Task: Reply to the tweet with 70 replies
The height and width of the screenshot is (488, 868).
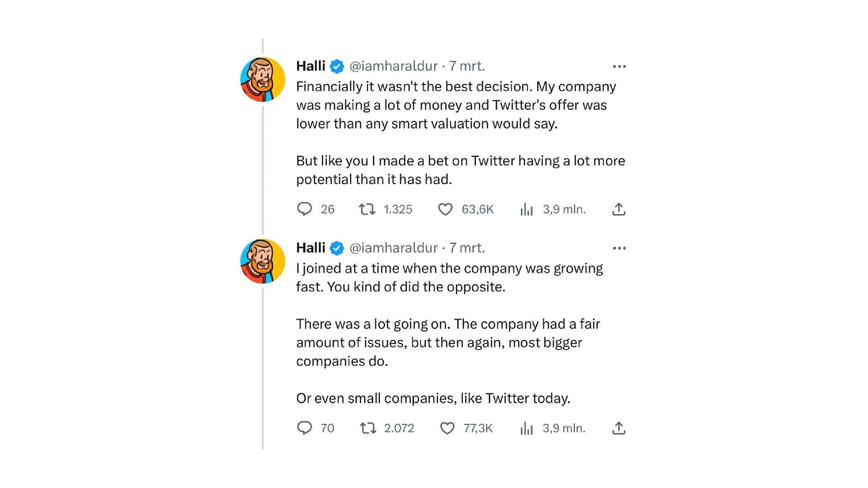Action: coord(305,428)
